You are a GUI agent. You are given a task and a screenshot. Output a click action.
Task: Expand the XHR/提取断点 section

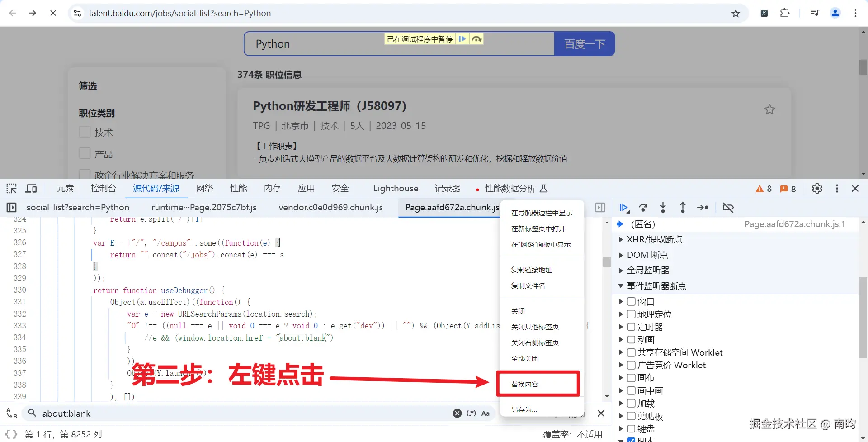point(621,239)
